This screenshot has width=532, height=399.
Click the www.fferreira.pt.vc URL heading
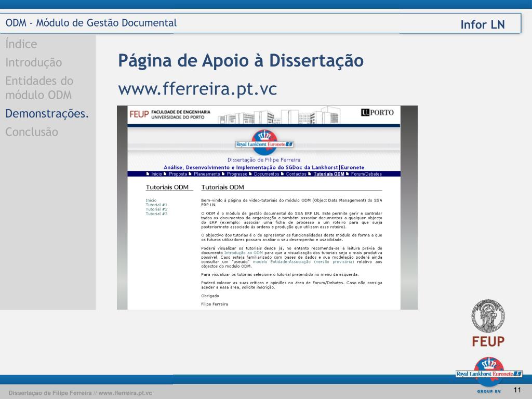point(197,89)
